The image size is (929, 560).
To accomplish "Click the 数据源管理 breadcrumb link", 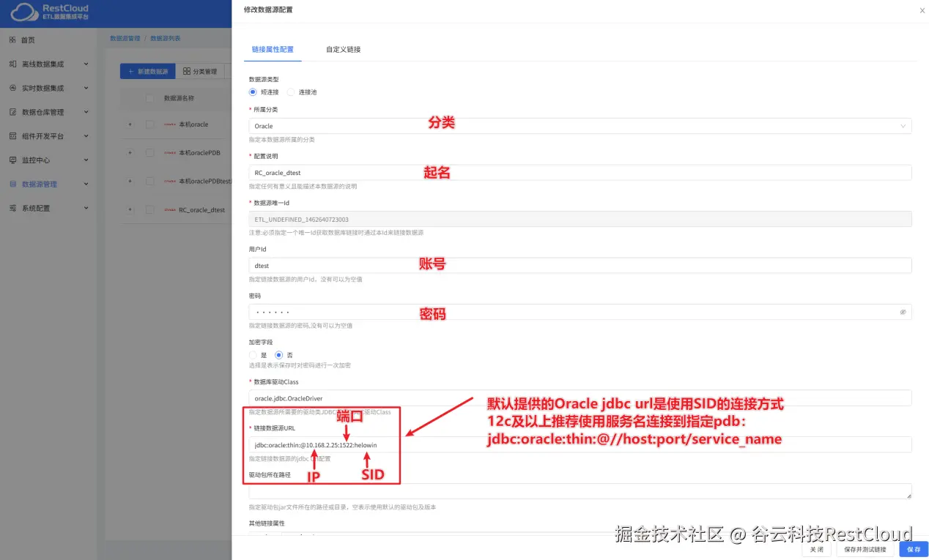I will click(x=125, y=38).
